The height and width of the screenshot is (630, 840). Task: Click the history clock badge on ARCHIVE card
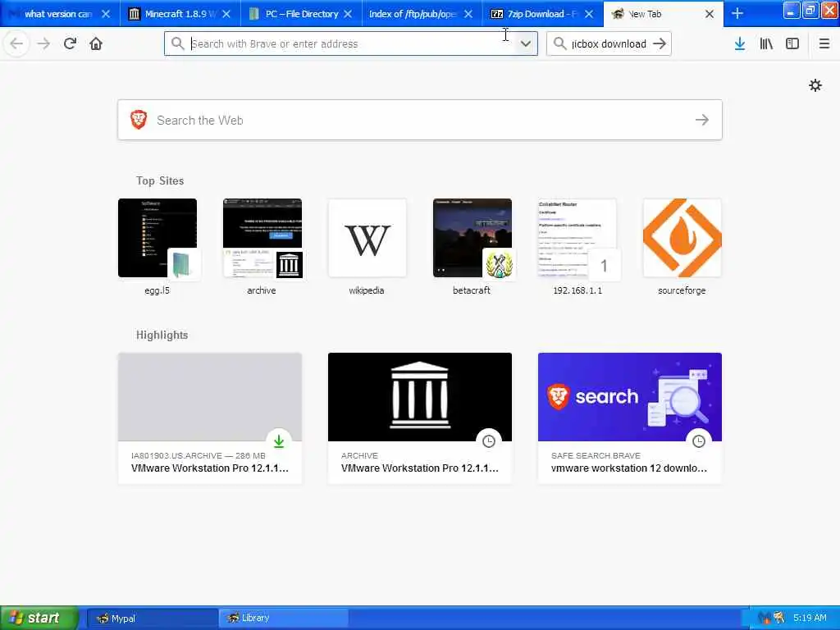tap(489, 441)
